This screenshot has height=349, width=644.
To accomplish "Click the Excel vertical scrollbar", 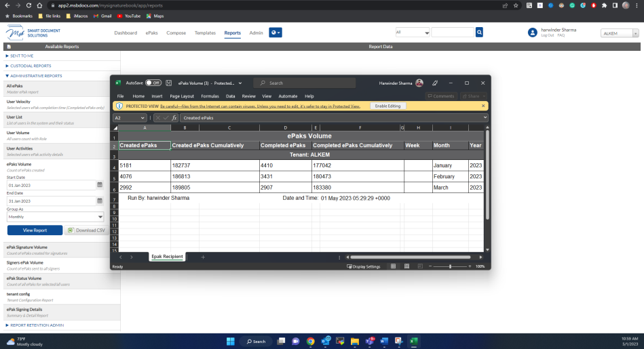I will 487,175.
